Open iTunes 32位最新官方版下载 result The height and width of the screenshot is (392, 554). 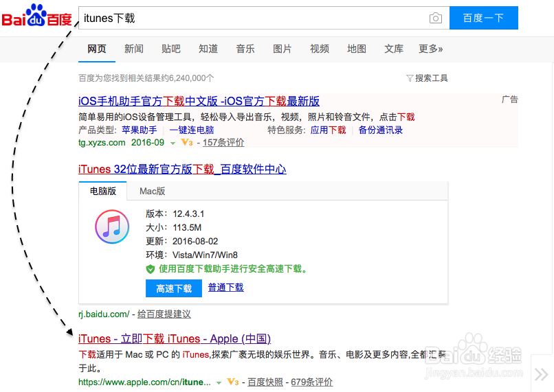182,169
